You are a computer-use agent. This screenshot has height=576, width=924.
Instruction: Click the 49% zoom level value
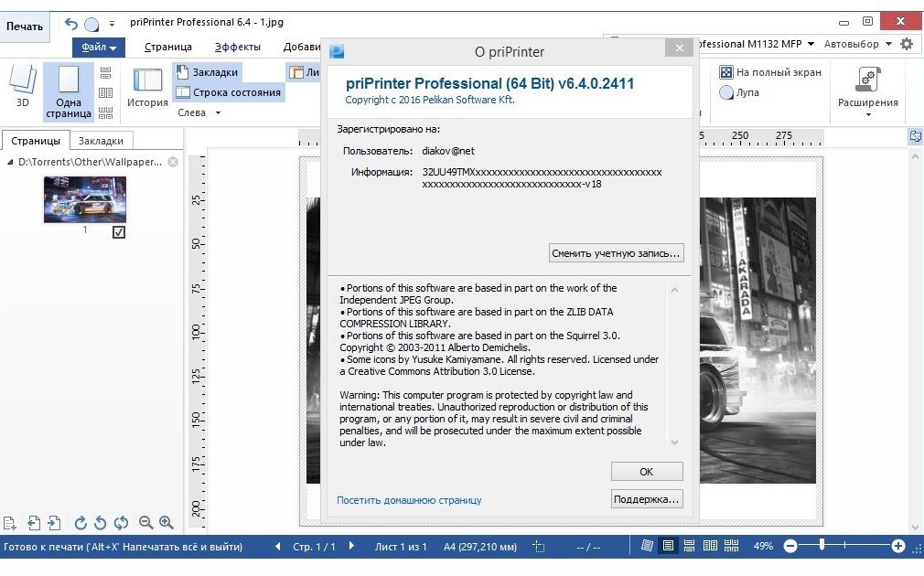pos(763,547)
